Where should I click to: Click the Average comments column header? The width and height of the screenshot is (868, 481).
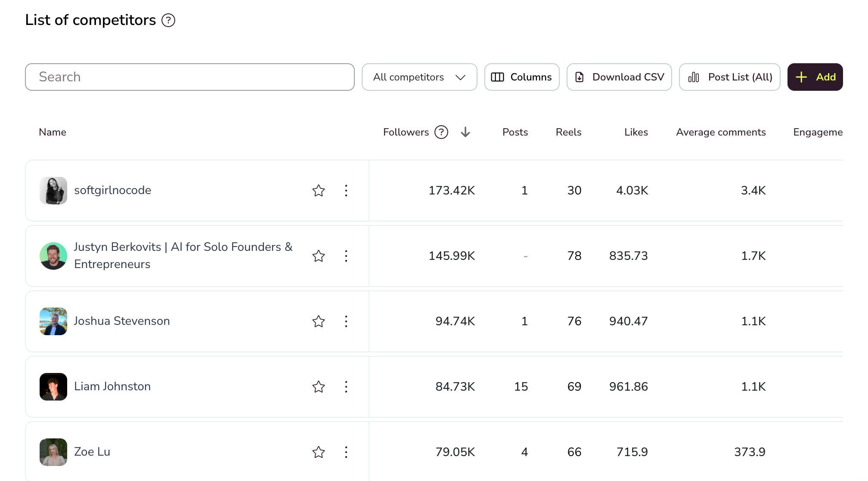coord(721,132)
